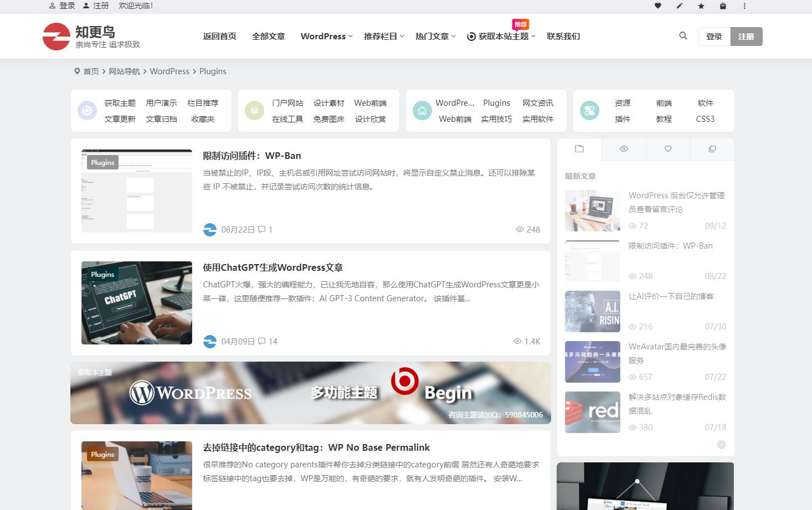Click the circle icon in first nav box
The image size is (812, 510).
pos(87,111)
